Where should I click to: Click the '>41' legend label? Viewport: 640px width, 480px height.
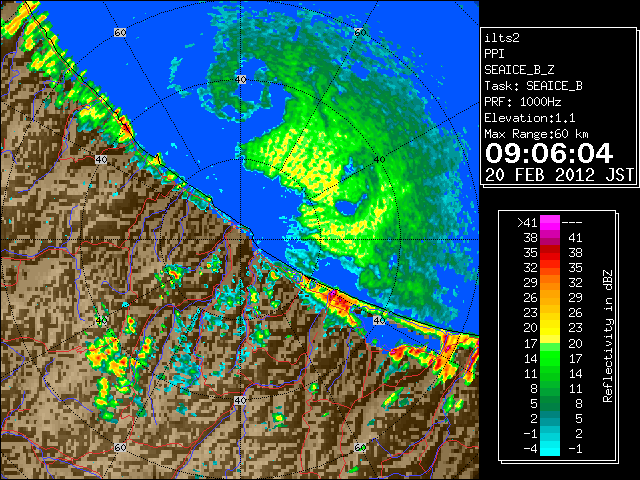[x=527, y=223]
